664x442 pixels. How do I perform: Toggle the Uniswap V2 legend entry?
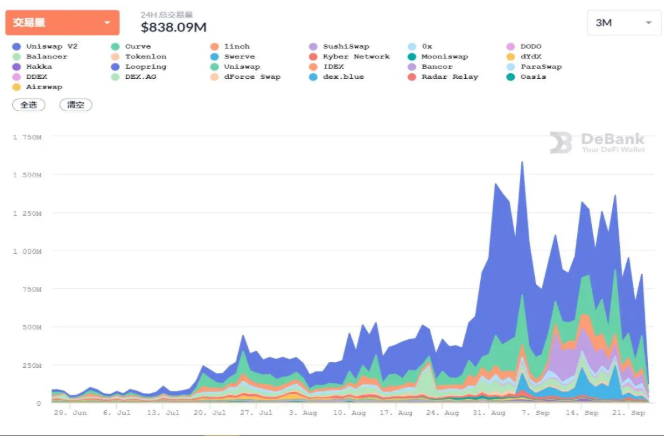(45, 47)
